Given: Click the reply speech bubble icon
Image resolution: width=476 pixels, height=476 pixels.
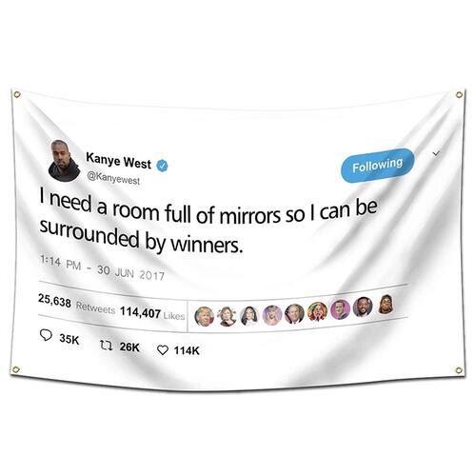Looking at the screenshot, I should pos(46,335).
